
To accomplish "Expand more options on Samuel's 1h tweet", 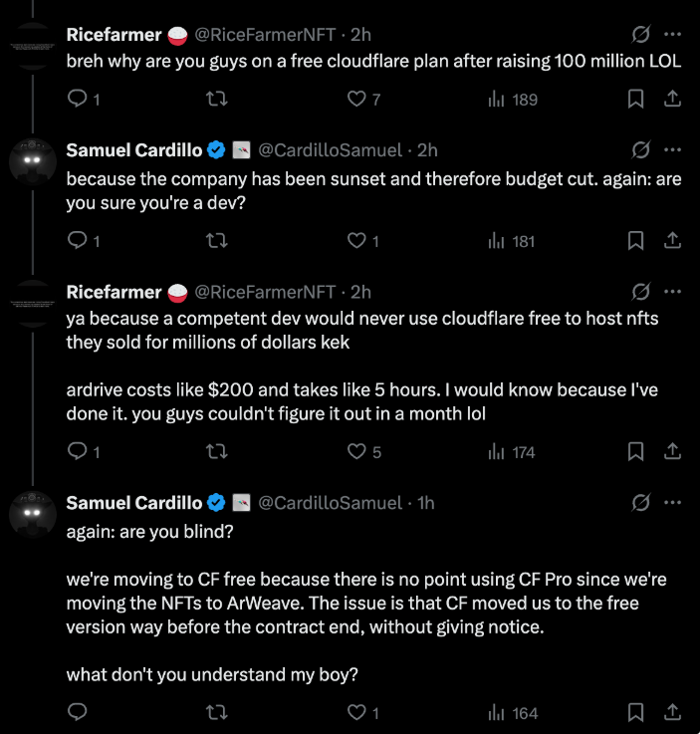I will [x=672, y=502].
